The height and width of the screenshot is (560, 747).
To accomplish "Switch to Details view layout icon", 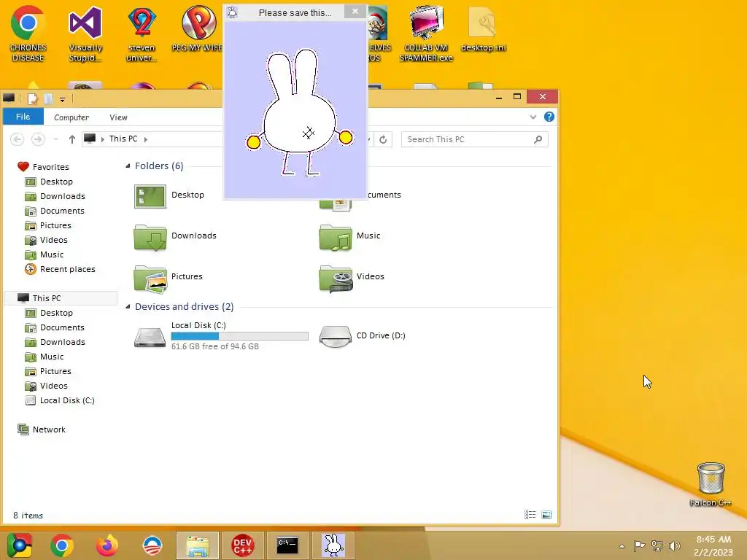I will pos(530,515).
